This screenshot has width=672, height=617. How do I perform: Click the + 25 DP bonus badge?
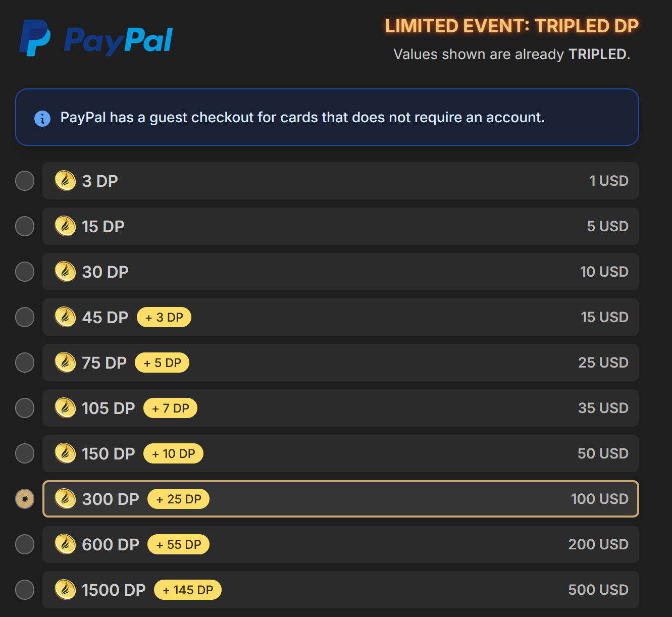[178, 499]
